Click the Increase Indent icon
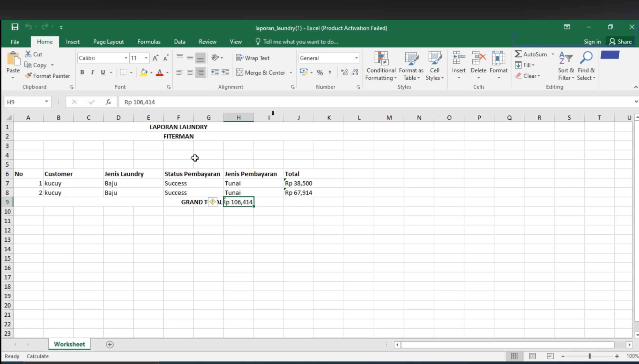639x364 pixels. (225, 72)
